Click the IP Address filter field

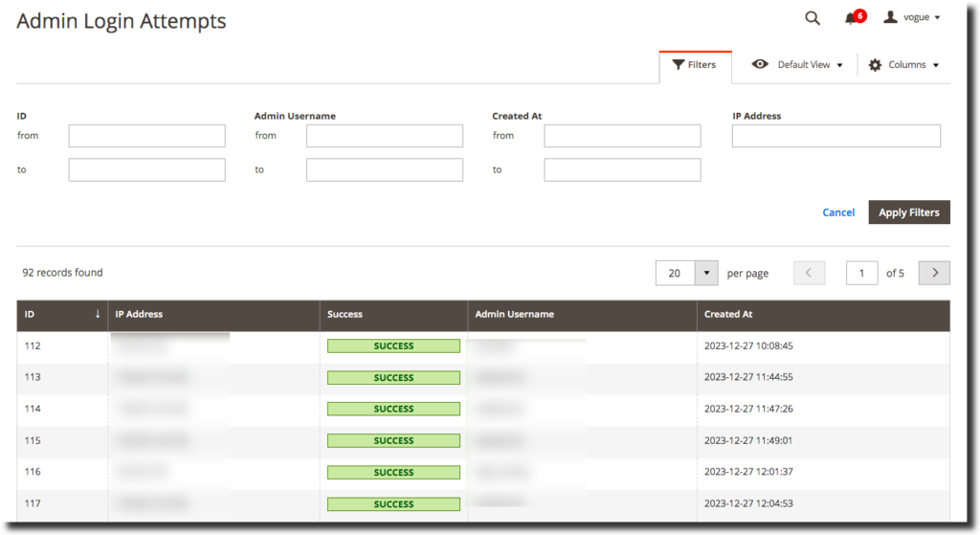point(835,136)
